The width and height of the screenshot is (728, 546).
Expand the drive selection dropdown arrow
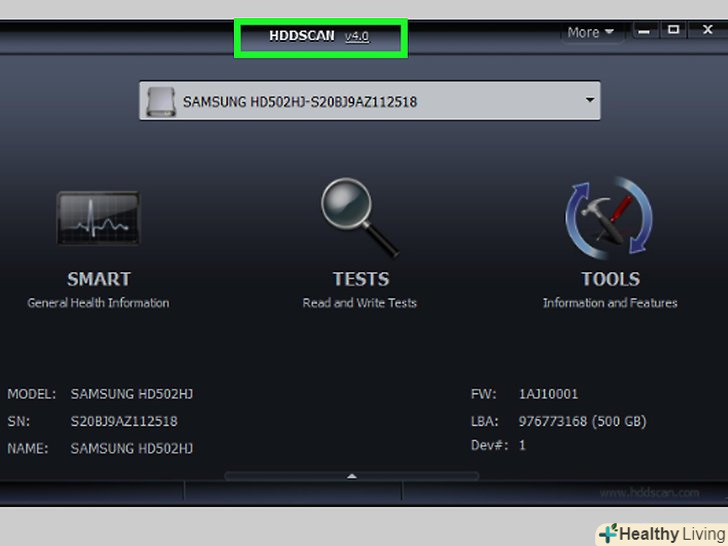click(590, 100)
